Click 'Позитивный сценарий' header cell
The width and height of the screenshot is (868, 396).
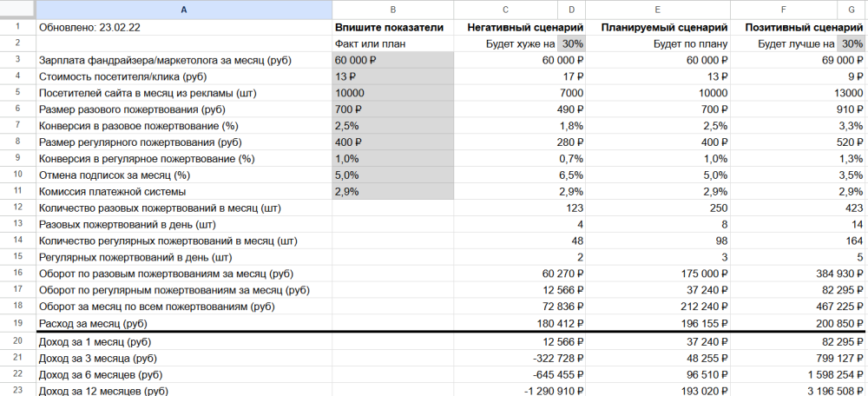coord(799,27)
